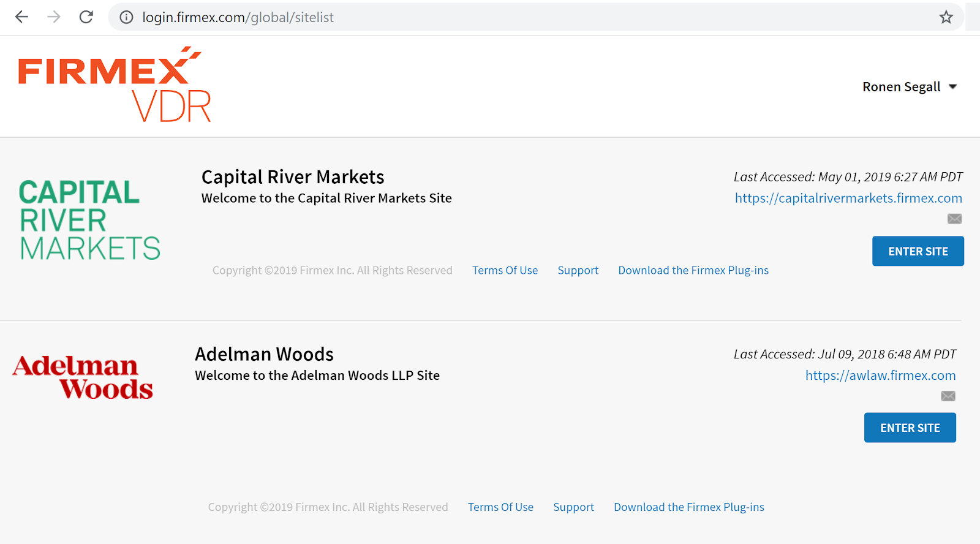Click 'Last Accessed: May 01, 2019' text
This screenshot has height=544, width=980.
pyautogui.click(x=848, y=177)
